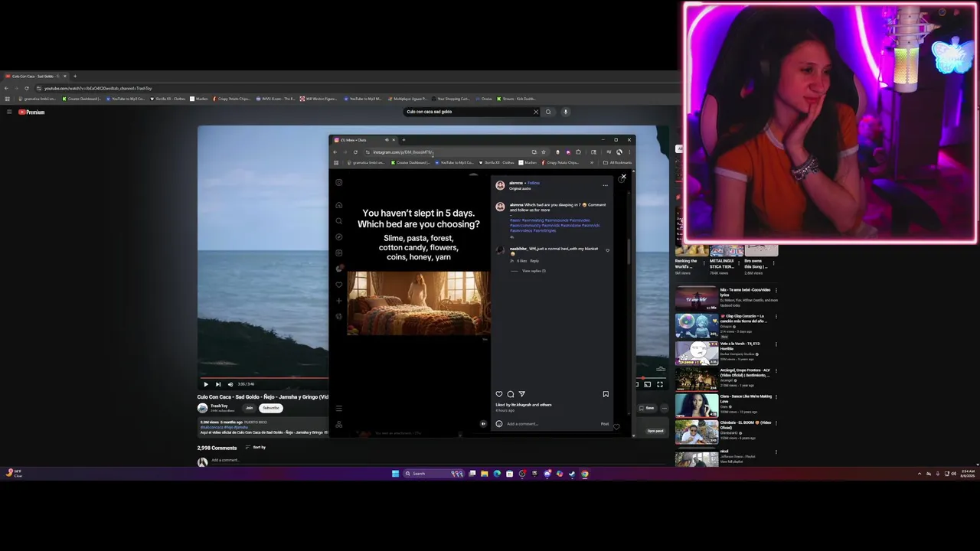Open Instagram Messages with notification badge
Screen dimensions: 980x551
[339, 269]
